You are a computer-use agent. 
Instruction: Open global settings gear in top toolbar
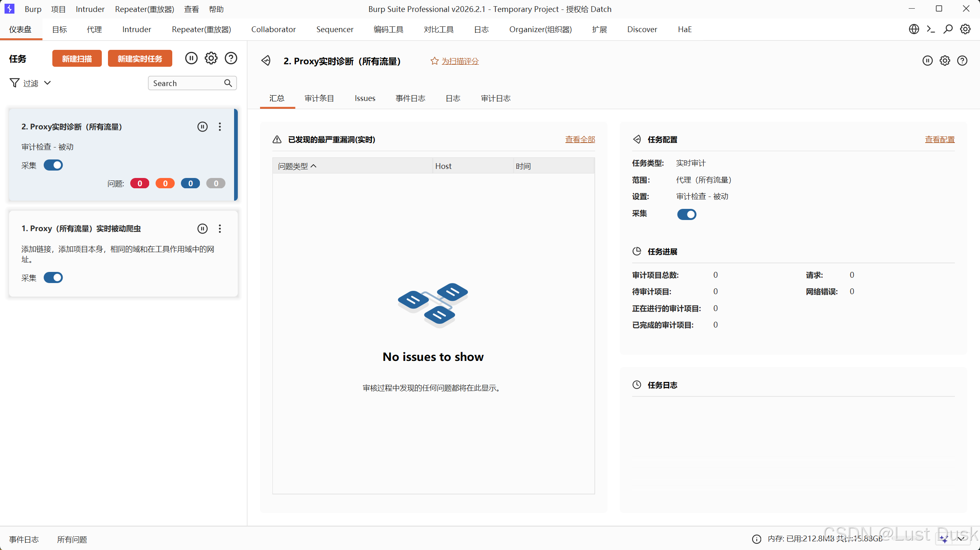[965, 29]
